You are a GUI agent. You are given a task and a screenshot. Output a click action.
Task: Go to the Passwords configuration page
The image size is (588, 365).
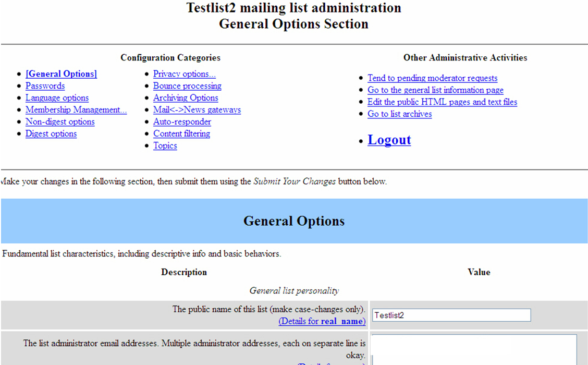click(45, 86)
